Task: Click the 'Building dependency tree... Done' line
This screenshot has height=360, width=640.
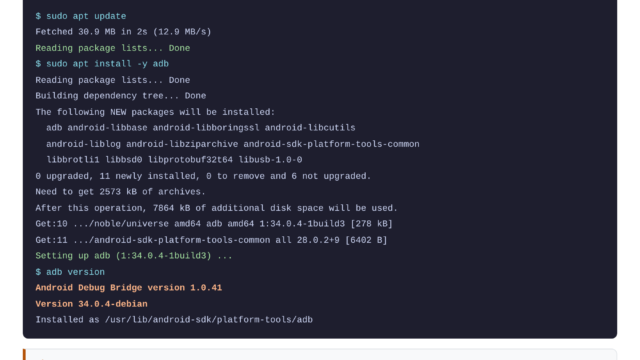Action: [x=121, y=96]
